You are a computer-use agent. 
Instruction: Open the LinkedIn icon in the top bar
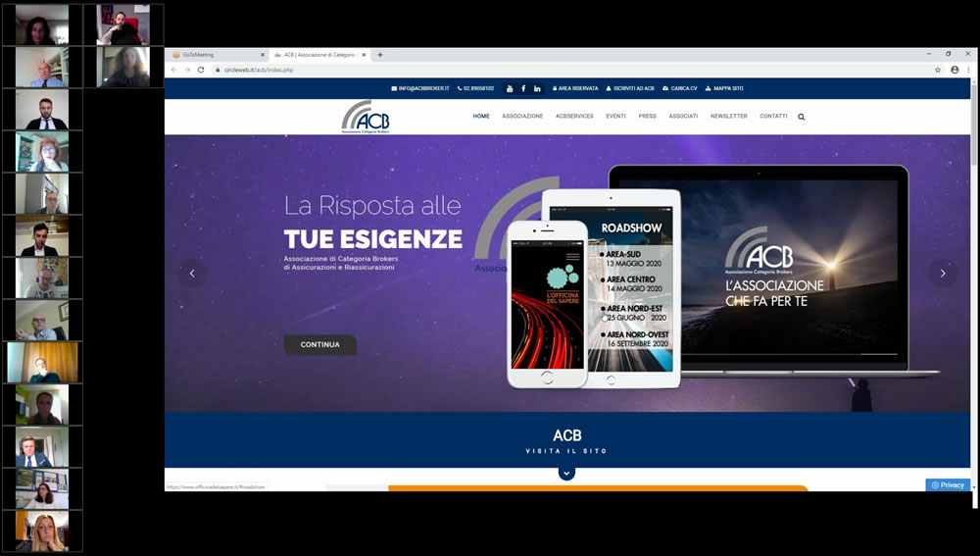point(537,89)
